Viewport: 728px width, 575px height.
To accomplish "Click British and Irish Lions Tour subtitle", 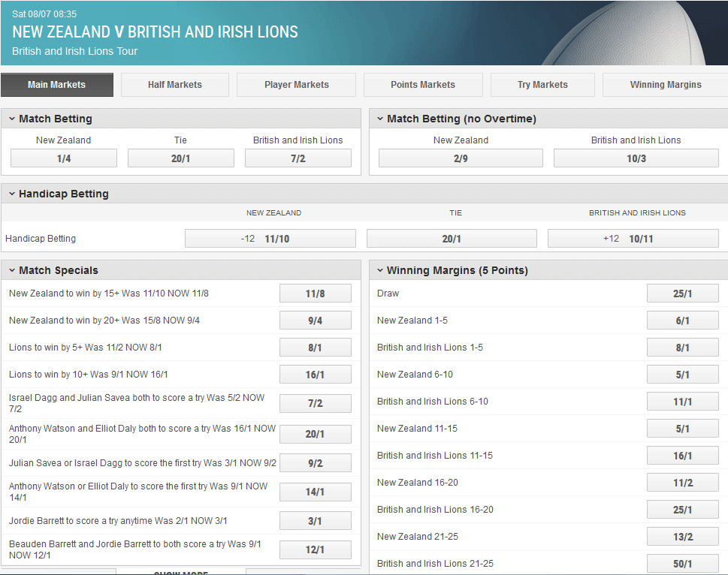I will click(x=74, y=51).
